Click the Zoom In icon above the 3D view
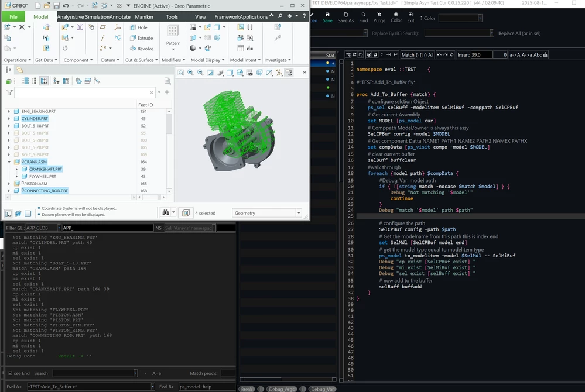Viewport: 585px width, 392px height. click(x=190, y=73)
